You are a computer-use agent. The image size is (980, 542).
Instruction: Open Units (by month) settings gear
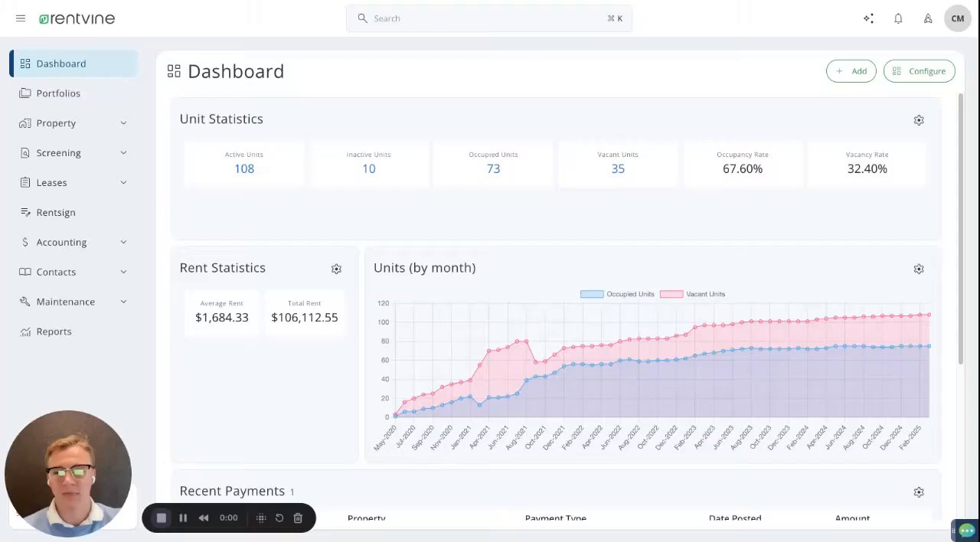[919, 269]
